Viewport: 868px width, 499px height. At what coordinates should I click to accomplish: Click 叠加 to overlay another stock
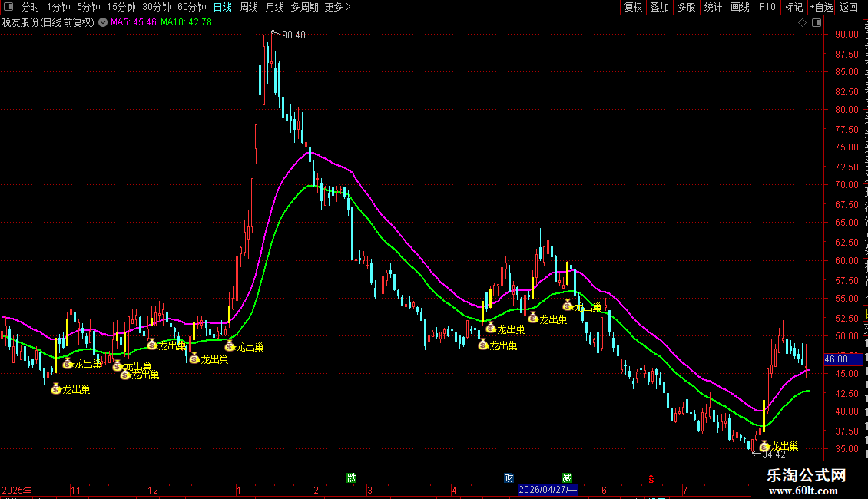pos(659,7)
